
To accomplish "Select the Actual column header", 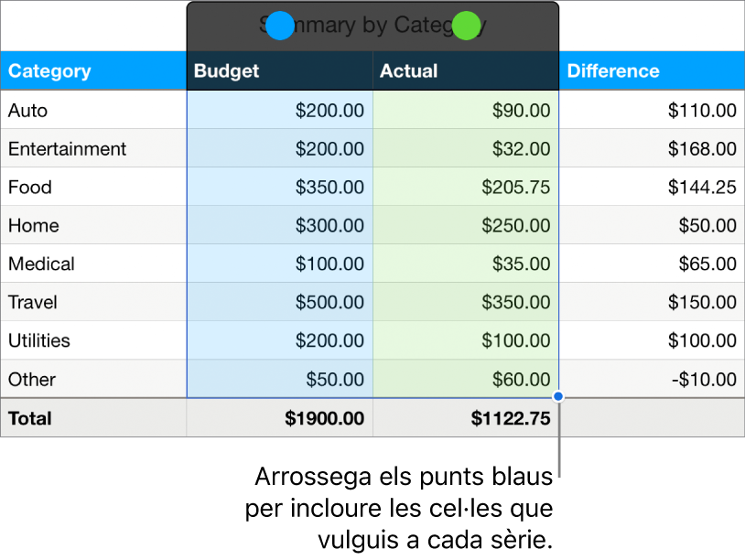I will pos(465,71).
